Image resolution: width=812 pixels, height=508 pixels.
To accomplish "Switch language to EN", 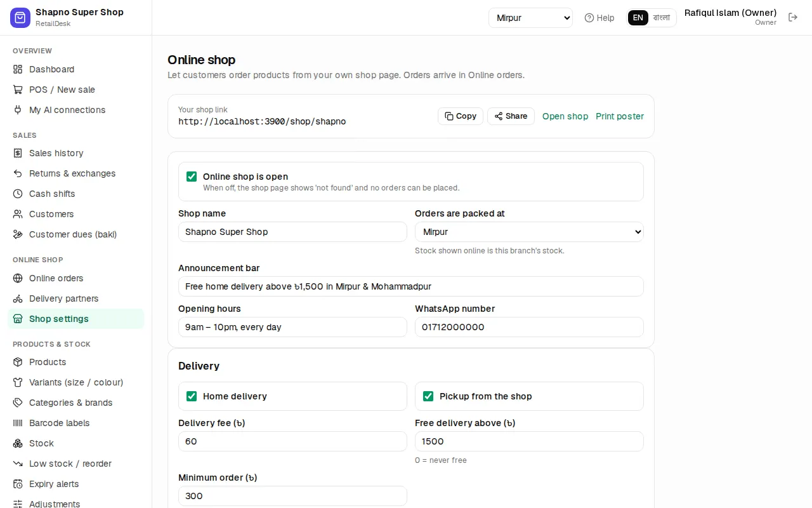I will (x=638, y=18).
